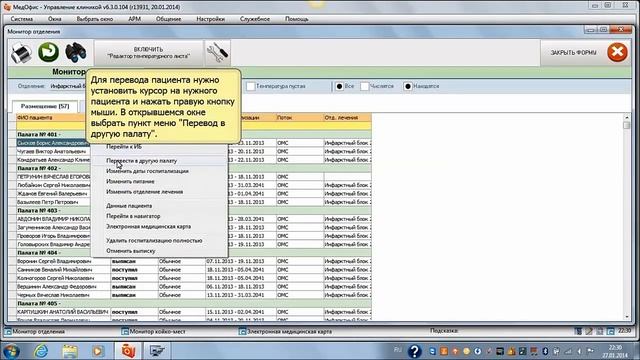Click the Поток column header
640x360 pixels.
[x=300, y=118]
